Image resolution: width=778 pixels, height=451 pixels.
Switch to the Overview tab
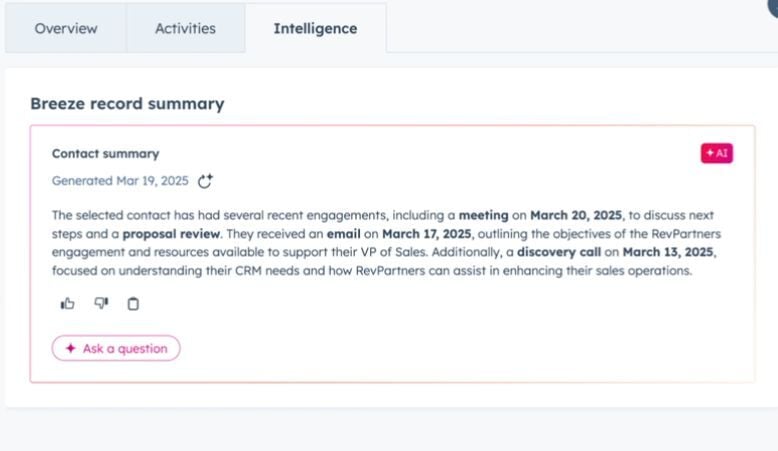pyautogui.click(x=65, y=28)
